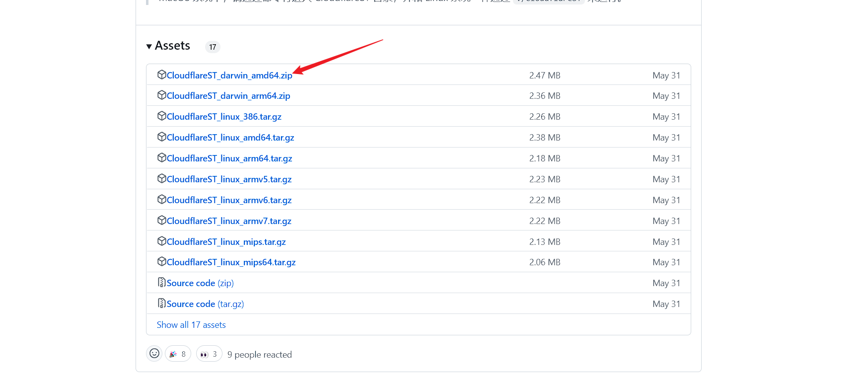Click the May 31 date of Source code (tar.gz)
868x387 pixels.
666,304
